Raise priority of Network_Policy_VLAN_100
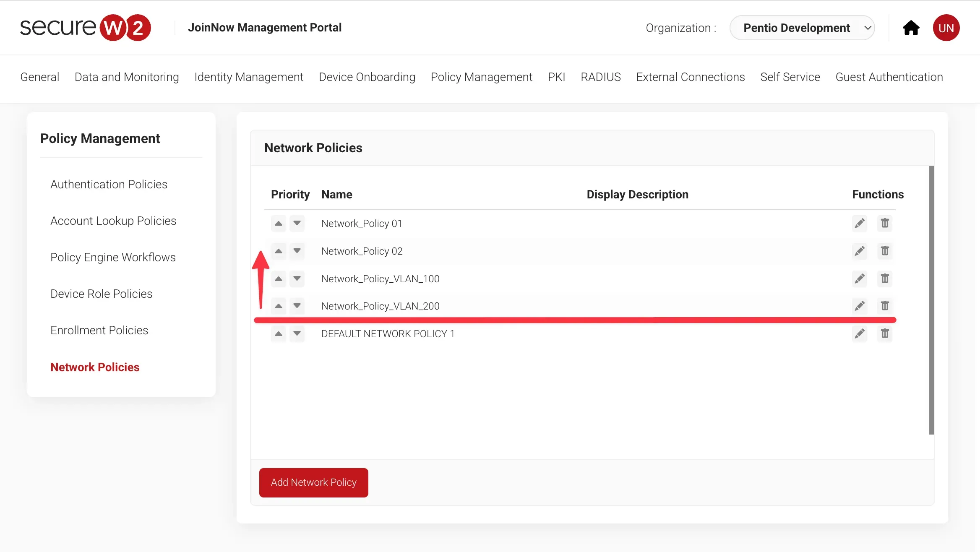The image size is (980, 552). coord(279,279)
